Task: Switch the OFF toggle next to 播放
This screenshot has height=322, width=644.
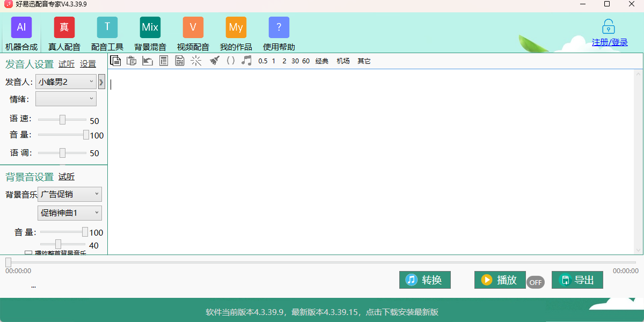Action: point(535,282)
